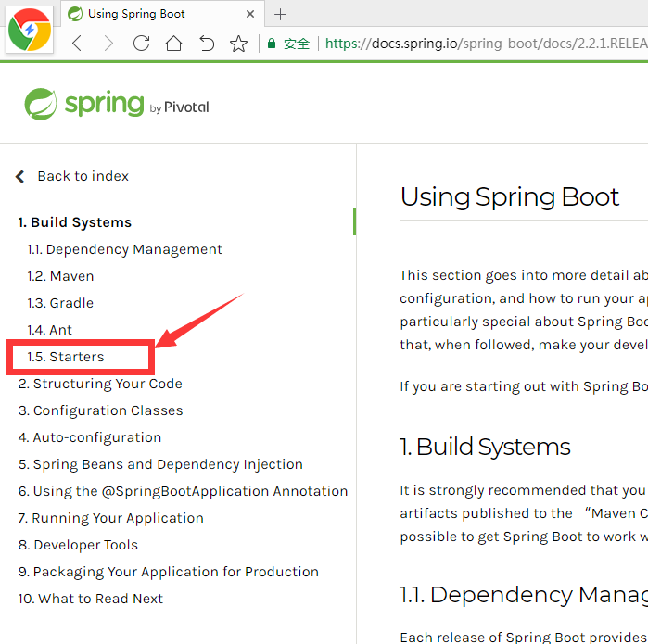Screen dimensions: 648x644
Task: Select the Using Spring Boot tab
Action: pos(163,14)
